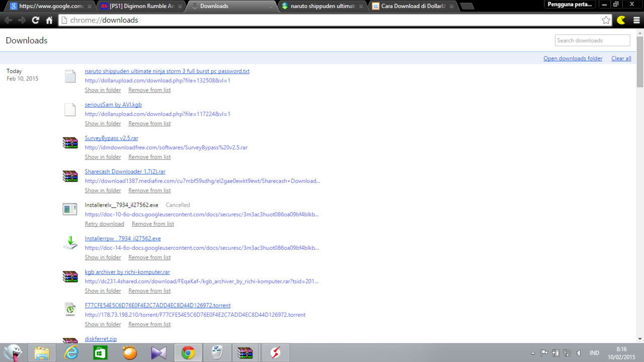
Task: Click the browser back arrow
Action: (8, 20)
